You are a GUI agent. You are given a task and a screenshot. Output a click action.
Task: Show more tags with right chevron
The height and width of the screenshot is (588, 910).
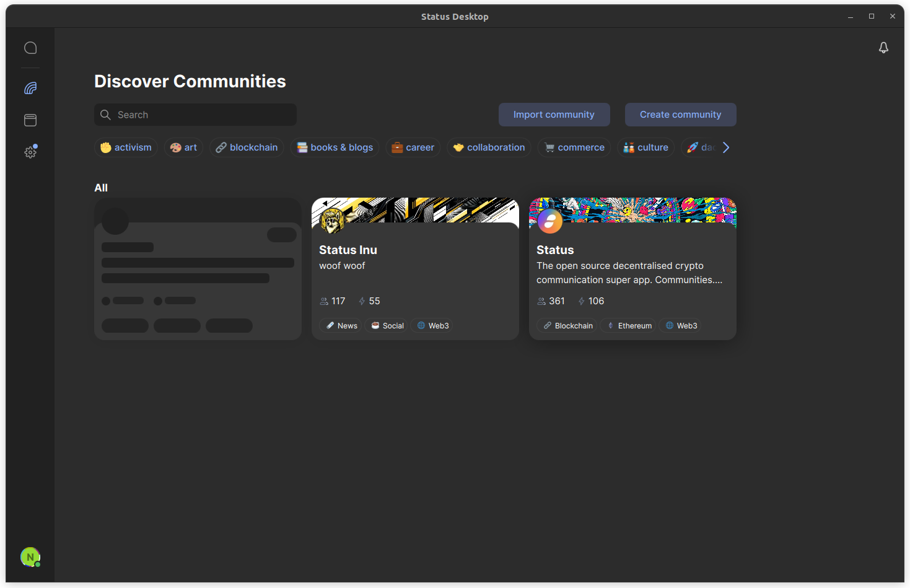726,147
